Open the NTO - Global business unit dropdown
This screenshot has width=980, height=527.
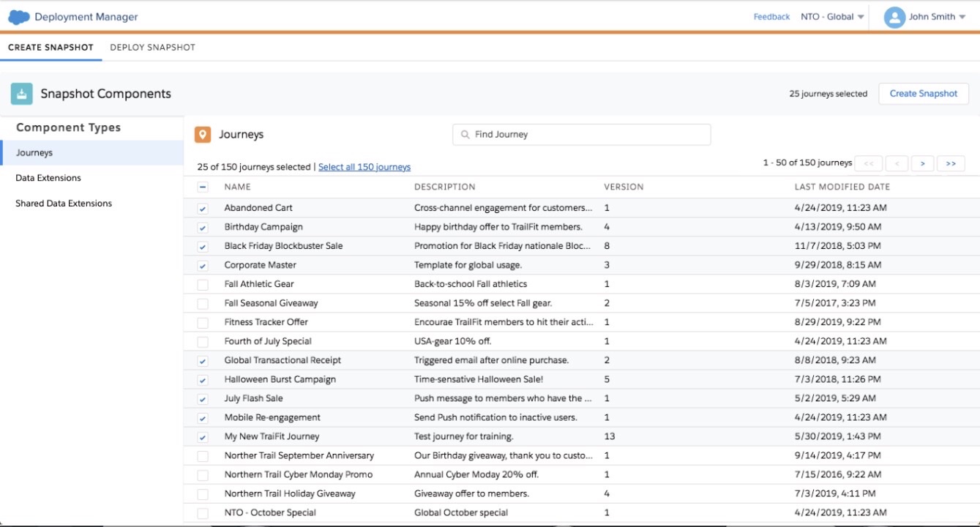click(832, 17)
